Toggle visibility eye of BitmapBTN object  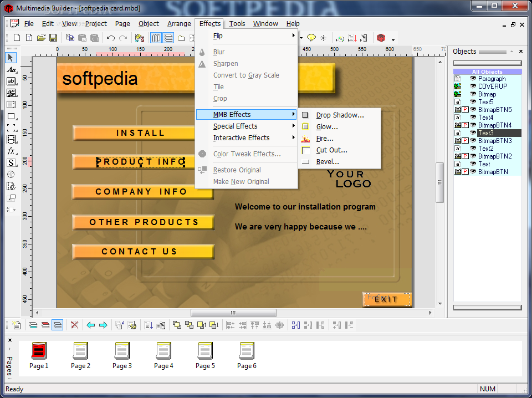tap(473, 172)
